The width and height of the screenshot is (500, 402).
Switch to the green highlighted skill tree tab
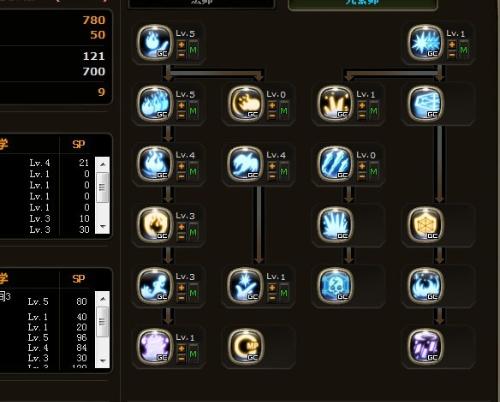coord(363,5)
